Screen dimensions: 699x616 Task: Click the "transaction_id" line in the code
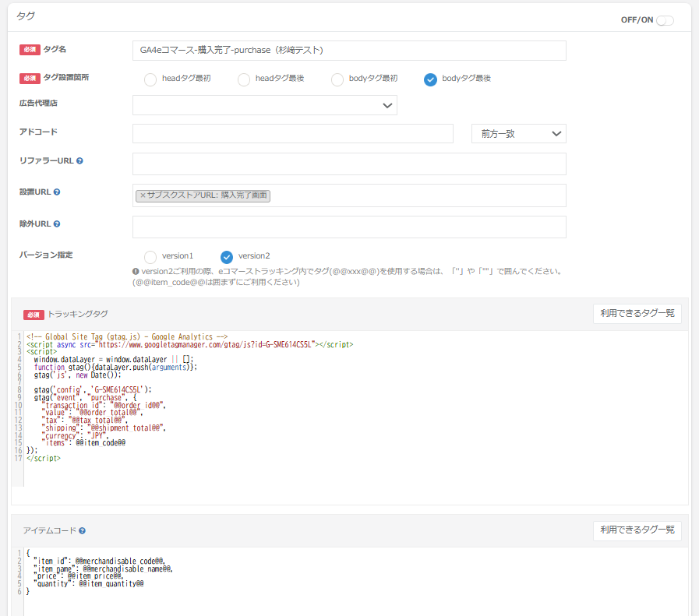(104, 405)
